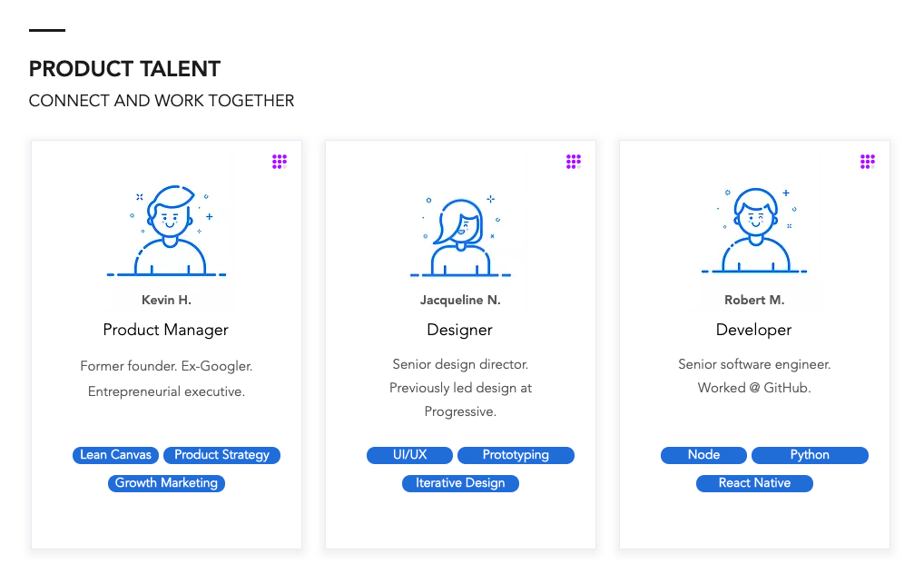Screen dimensions: 924x574
Task: Open the Developer role title
Action: [754, 330]
